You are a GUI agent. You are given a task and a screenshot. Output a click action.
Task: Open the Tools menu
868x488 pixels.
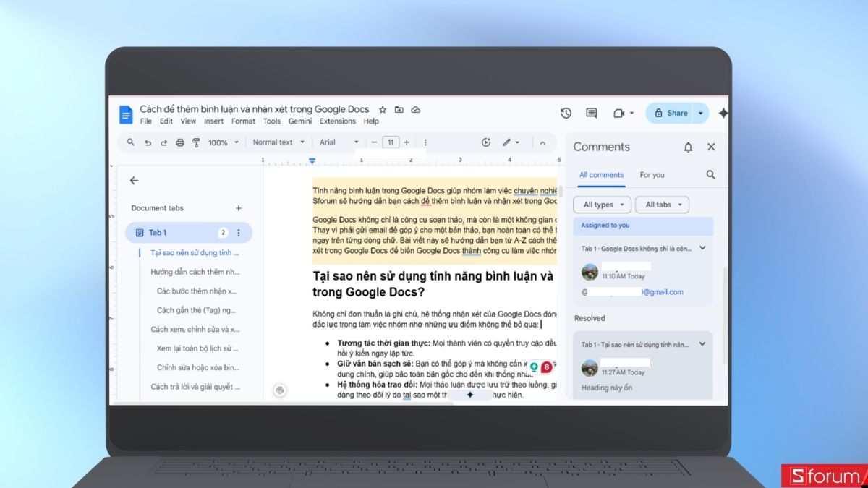click(272, 121)
